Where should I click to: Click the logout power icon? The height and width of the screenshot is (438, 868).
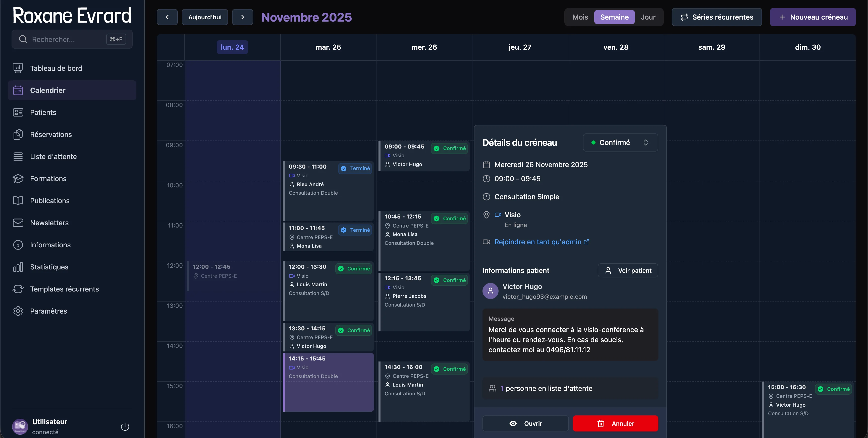[x=125, y=426]
